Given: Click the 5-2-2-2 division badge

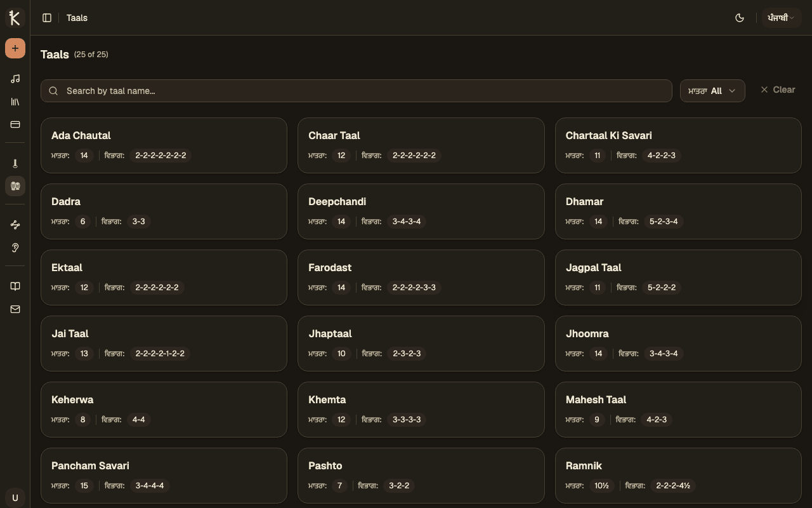Looking at the screenshot, I should click(x=662, y=288).
